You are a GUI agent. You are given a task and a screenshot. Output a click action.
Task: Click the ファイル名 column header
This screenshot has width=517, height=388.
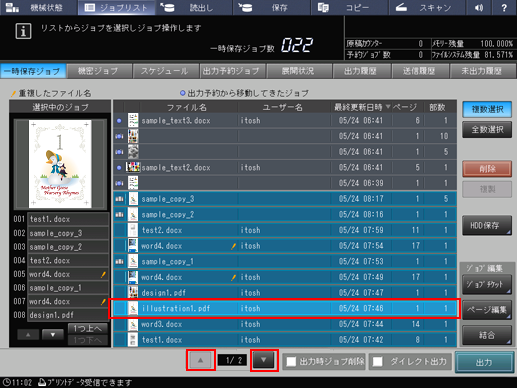[x=187, y=107]
